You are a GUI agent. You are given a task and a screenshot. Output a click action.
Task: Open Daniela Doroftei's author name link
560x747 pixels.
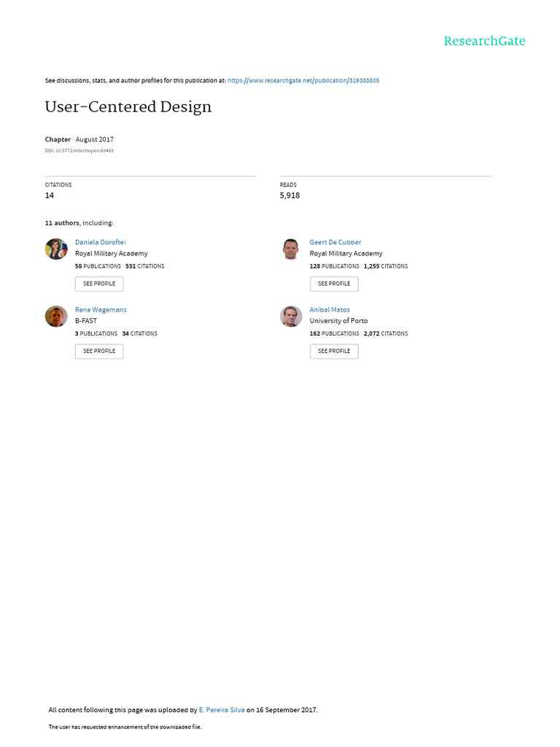pos(101,242)
